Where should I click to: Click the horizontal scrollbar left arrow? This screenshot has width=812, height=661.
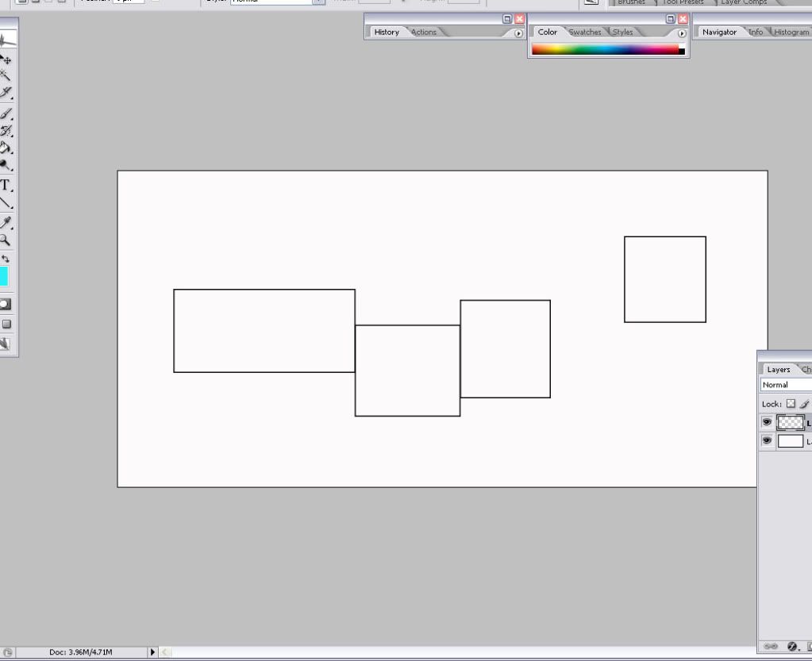164,652
